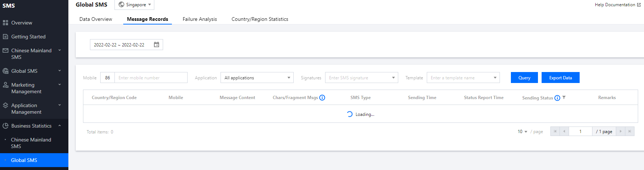Go to the last page arrow icon
This screenshot has height=170, width=644.
click(x=630, y=132)
